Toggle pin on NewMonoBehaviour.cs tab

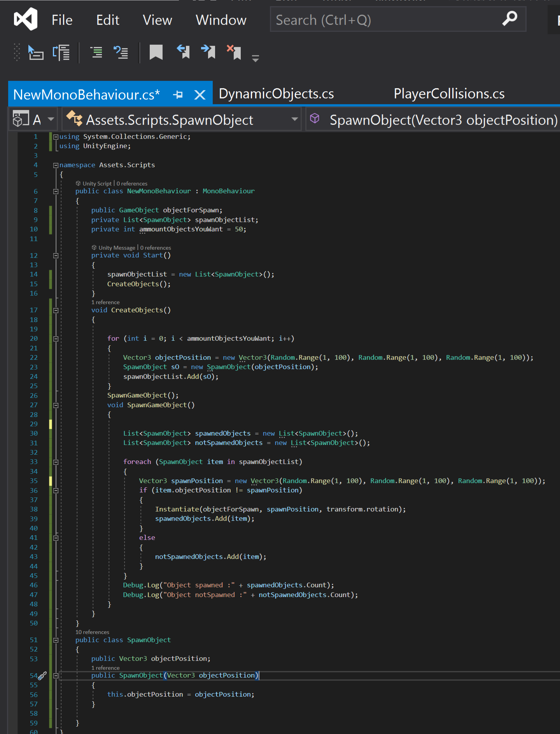tap(178, 95)
